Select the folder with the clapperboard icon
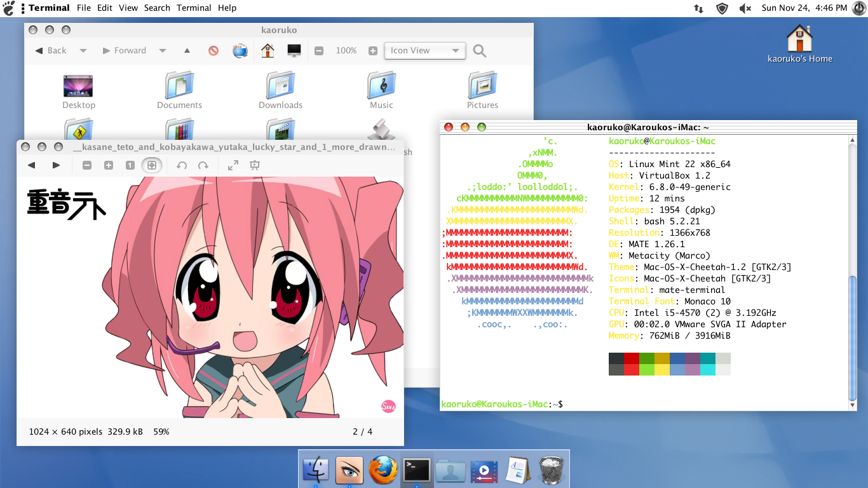The height and width of the screenshot is (488, 868). coord(280,130)
